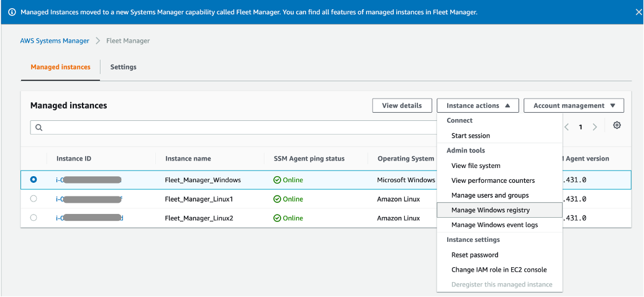
Task: Go to previous page arrow
Action: point(566,127)
